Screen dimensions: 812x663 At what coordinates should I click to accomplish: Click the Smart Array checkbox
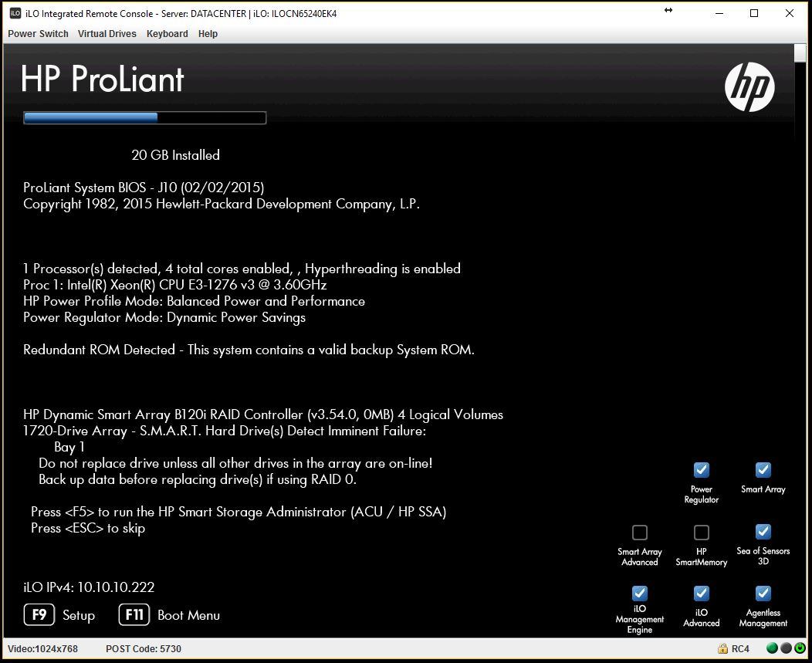[763, 470]
